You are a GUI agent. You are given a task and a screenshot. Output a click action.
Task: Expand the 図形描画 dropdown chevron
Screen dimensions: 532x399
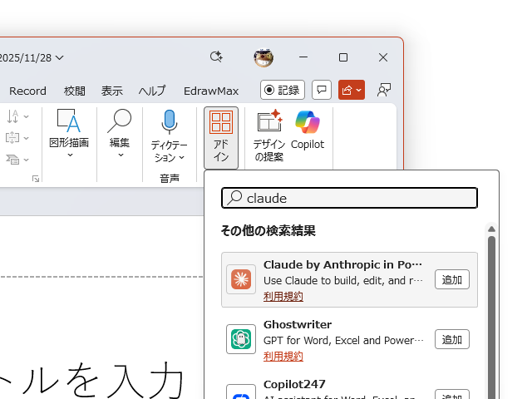pos(70,155)
